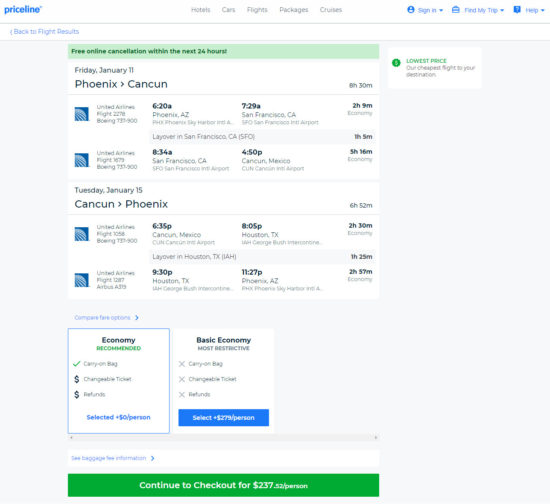
Task: Click Economy Changeable Ticket dollar icon
Action: click(76, 379)
